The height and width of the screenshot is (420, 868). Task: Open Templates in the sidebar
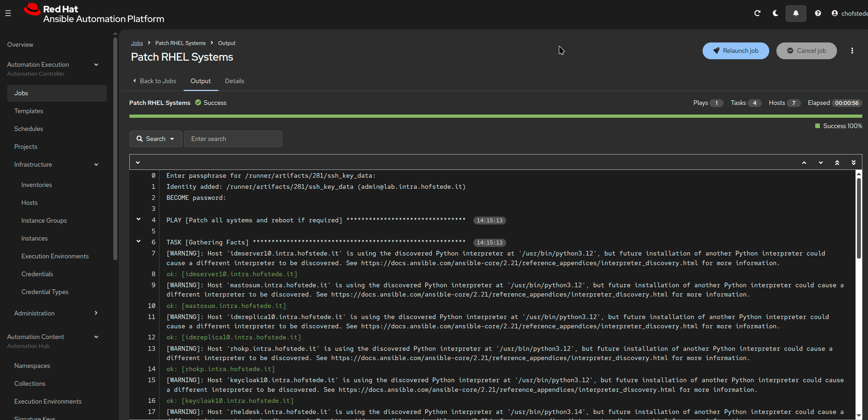(29, 111)
